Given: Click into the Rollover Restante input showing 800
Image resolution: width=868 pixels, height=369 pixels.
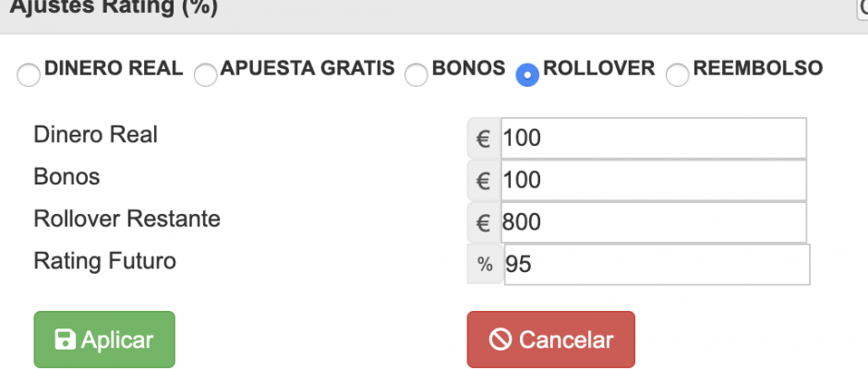Looking at the screenshot, I should pyautogui.click(x=654, y=221).
